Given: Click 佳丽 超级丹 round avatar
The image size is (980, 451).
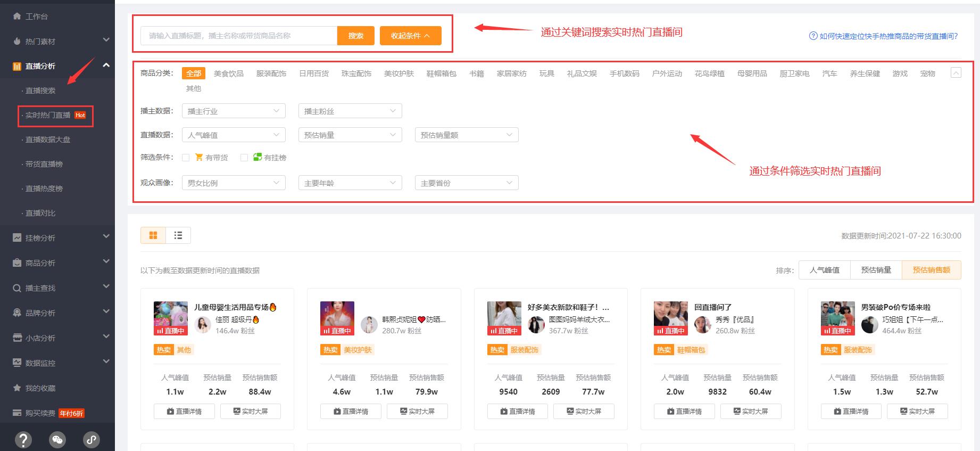Looking at the screenshot, I should click(203, 325).
